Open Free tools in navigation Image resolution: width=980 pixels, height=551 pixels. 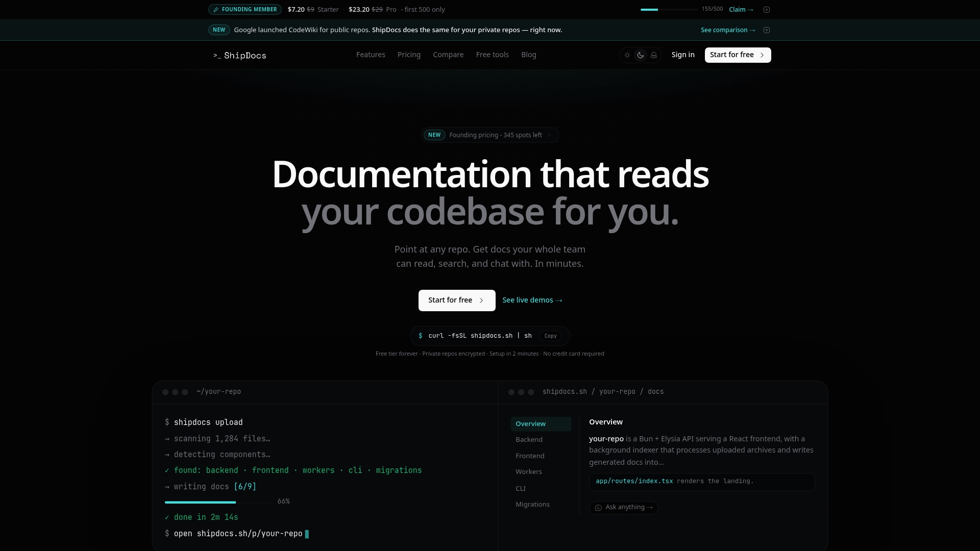(492, 55)
